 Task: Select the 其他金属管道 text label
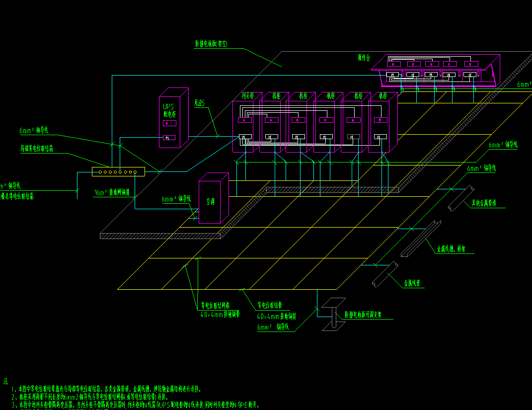coord(487,203)
